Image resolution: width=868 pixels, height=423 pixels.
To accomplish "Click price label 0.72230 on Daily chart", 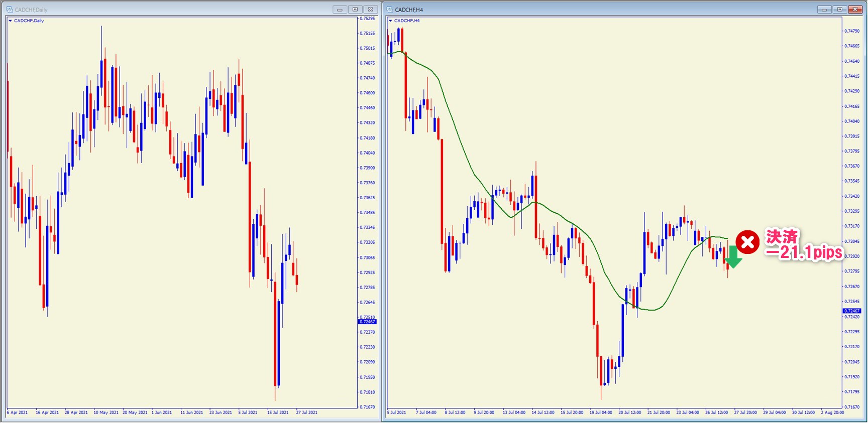I will coord(367,347).
